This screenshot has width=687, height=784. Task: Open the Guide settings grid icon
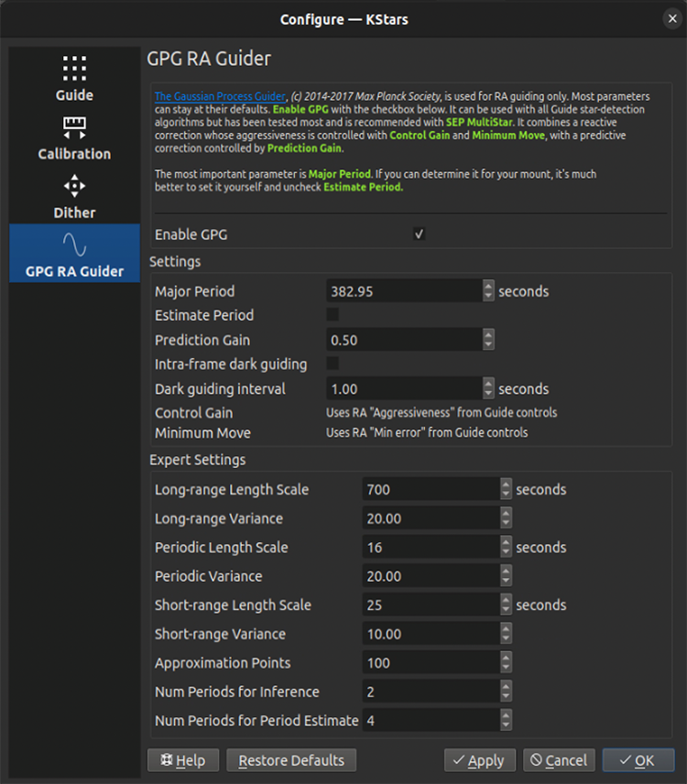click(74, 69)
